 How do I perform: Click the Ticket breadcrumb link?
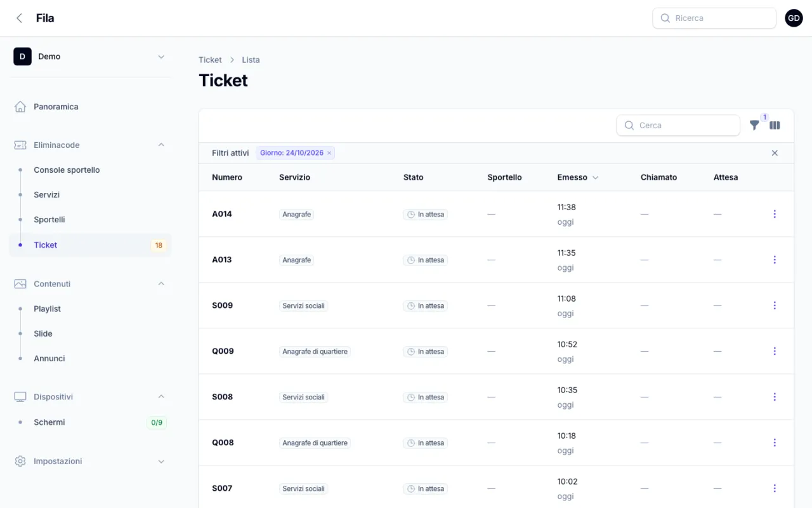click(x=210, y=60)
